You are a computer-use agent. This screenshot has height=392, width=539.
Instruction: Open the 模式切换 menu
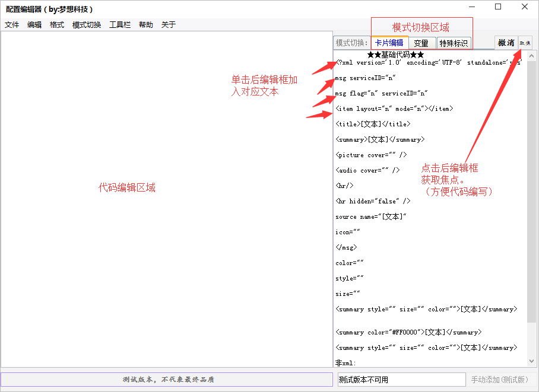pyautogui.click(x=87, y=24)
